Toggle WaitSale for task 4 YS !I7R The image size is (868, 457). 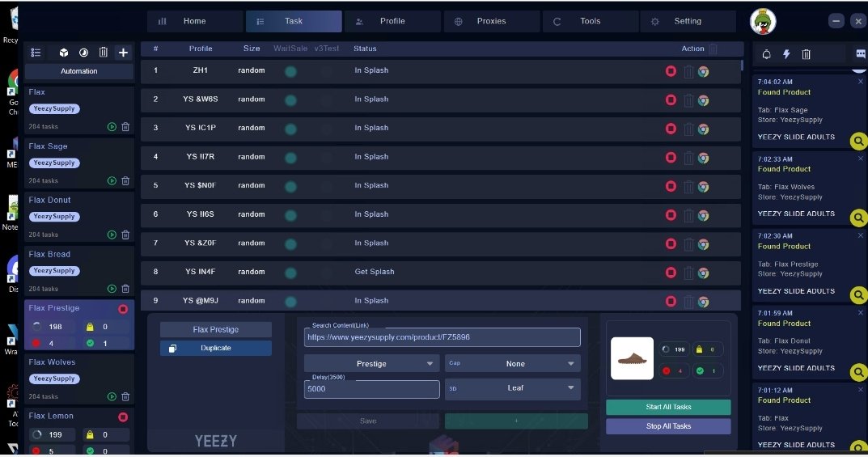(x=290, y=158)
